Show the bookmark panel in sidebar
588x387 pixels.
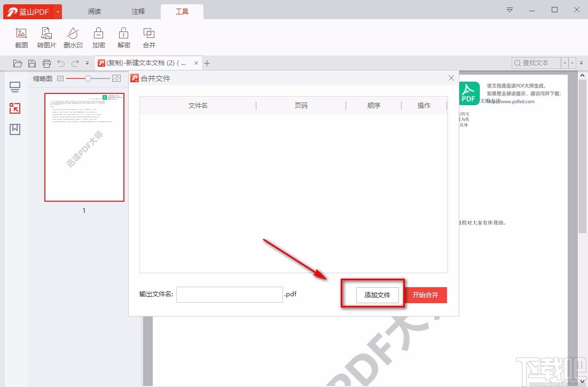[x=15, y=129]
